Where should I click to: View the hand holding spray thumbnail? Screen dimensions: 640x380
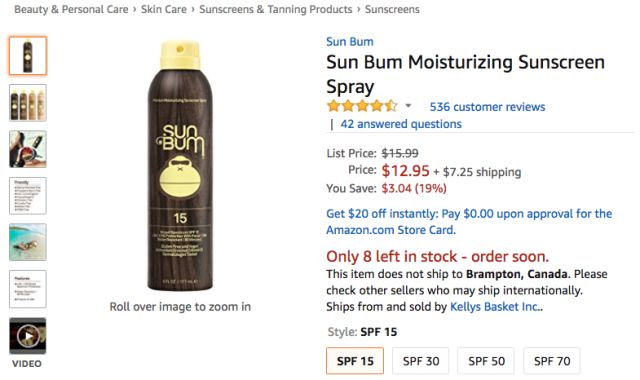click(28, 149)
